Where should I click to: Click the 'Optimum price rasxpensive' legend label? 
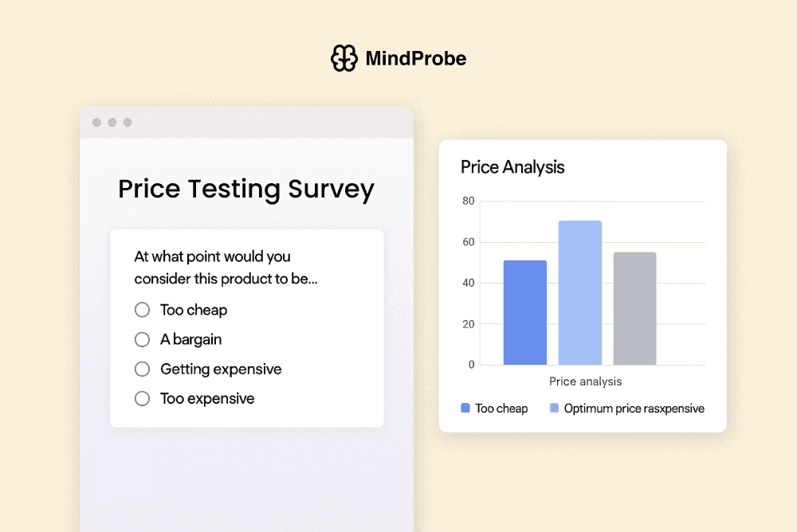click(634, 408)
